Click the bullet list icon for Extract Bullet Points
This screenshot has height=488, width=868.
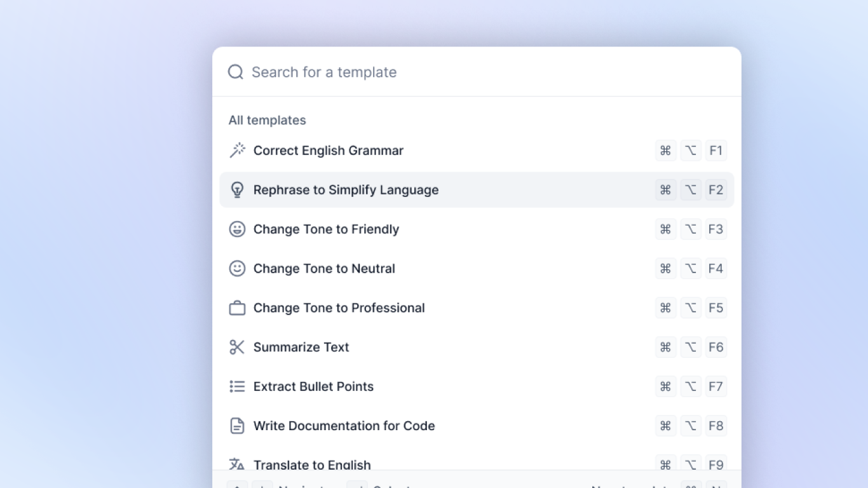tap(237, 387)
